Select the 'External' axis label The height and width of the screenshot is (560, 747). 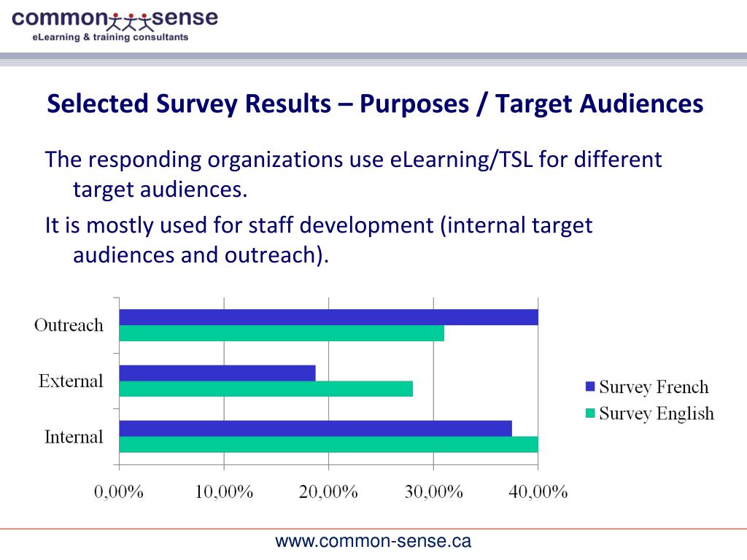tap(71, 381)
